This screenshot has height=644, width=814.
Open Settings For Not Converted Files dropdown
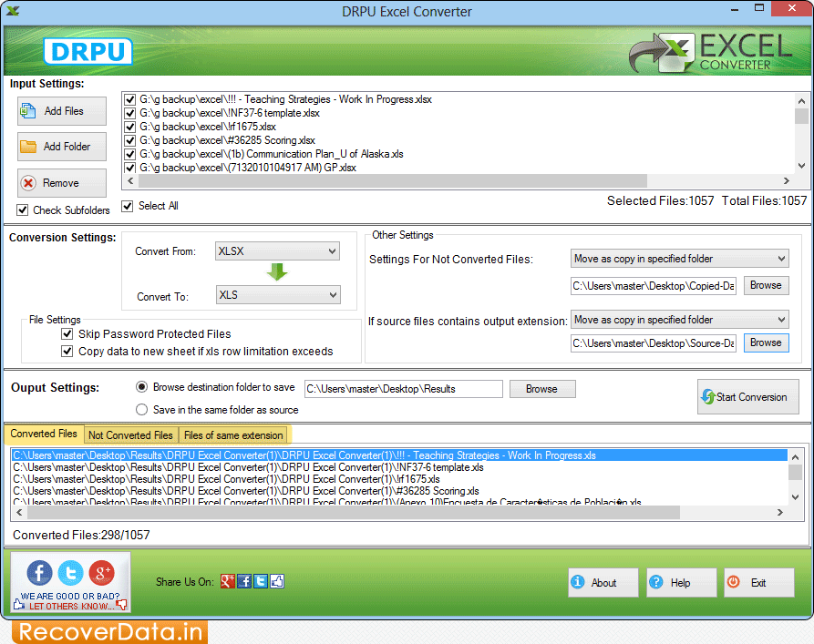click(x=679, y=259)
